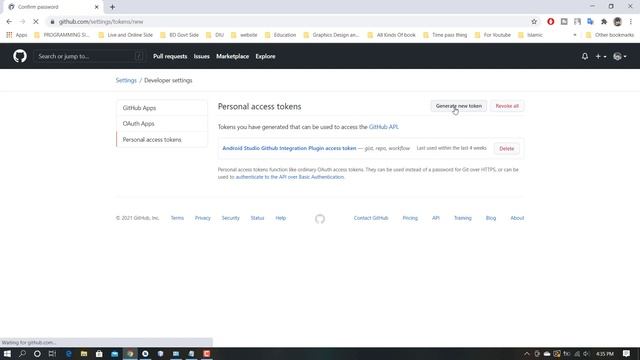The image size is (640, 360).
Task: Click the volume icon in system tray
Action: (587, 354)
